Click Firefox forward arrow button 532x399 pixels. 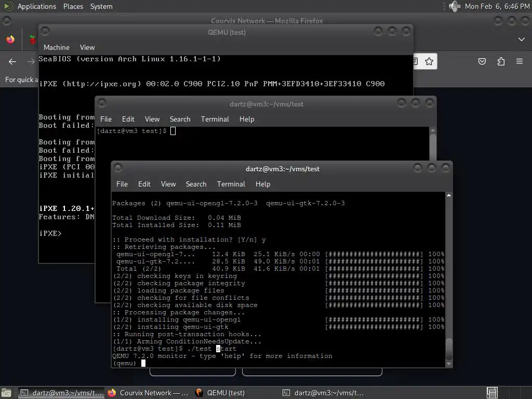[x=31, y=61]
